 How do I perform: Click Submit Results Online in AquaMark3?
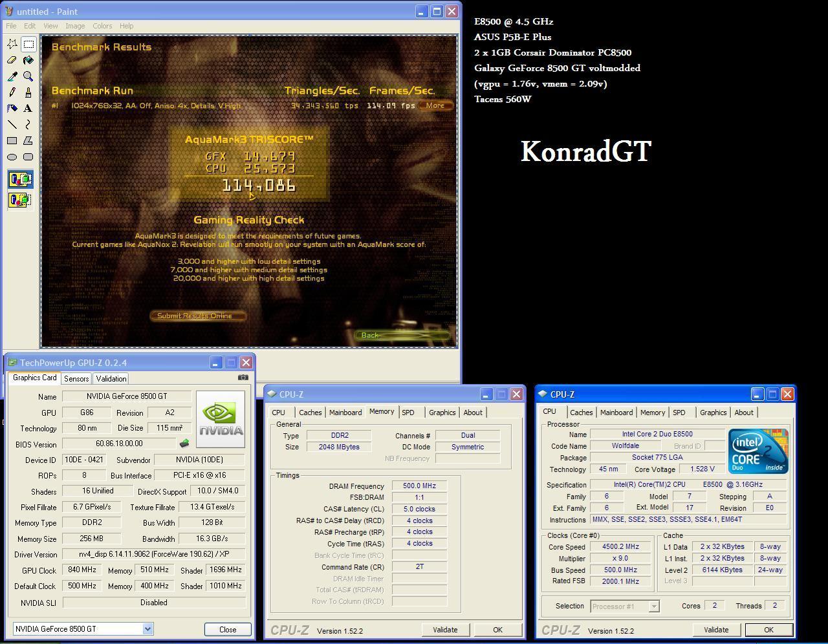click(199, 316)
